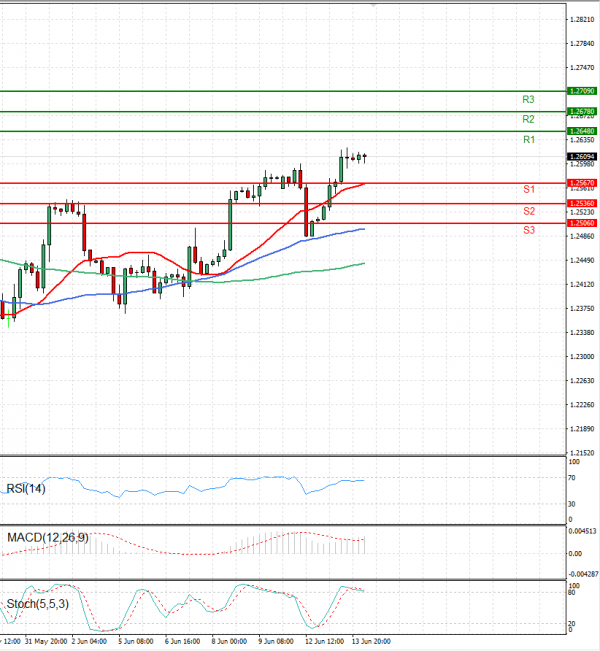Click the 1.26350 price axis value
This screenshot has width=600, height=651.
coord(582,140)
